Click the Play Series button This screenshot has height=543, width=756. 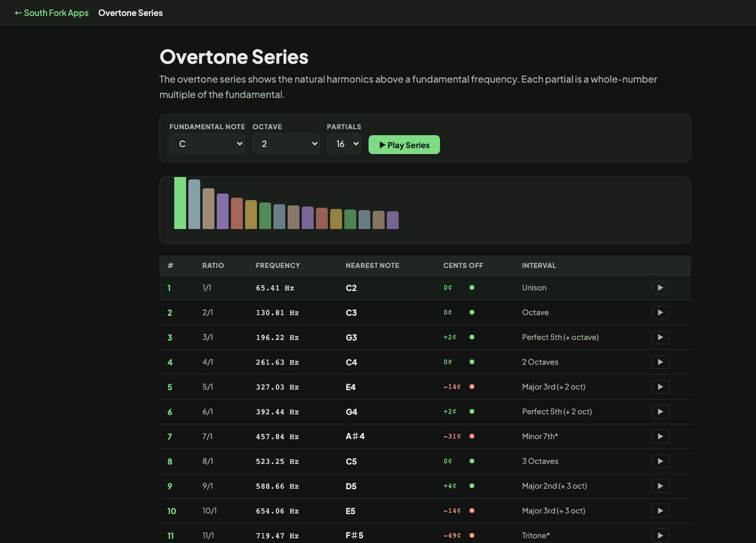point(404,145)
